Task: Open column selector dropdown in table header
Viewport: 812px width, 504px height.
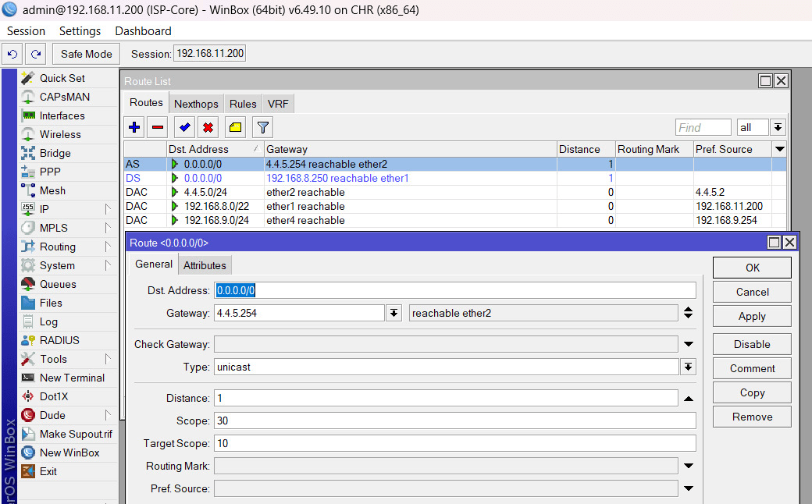Action: click(x=779, y=149)
